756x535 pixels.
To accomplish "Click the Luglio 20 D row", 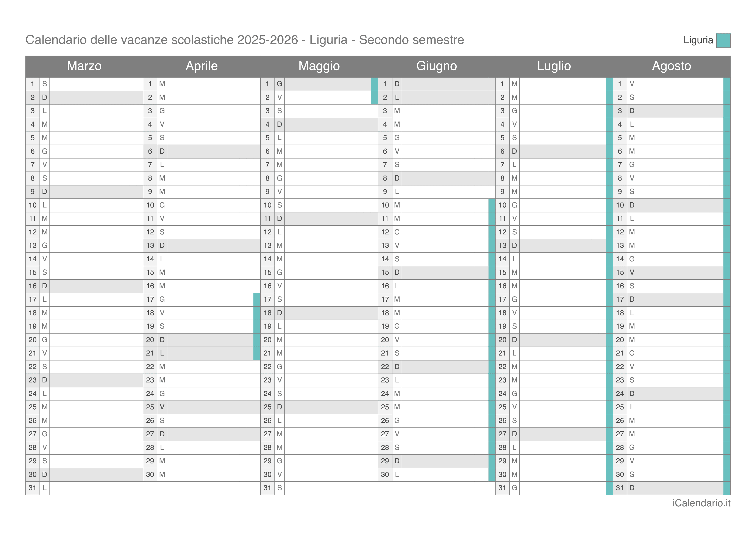I will [x=554, y=340].
